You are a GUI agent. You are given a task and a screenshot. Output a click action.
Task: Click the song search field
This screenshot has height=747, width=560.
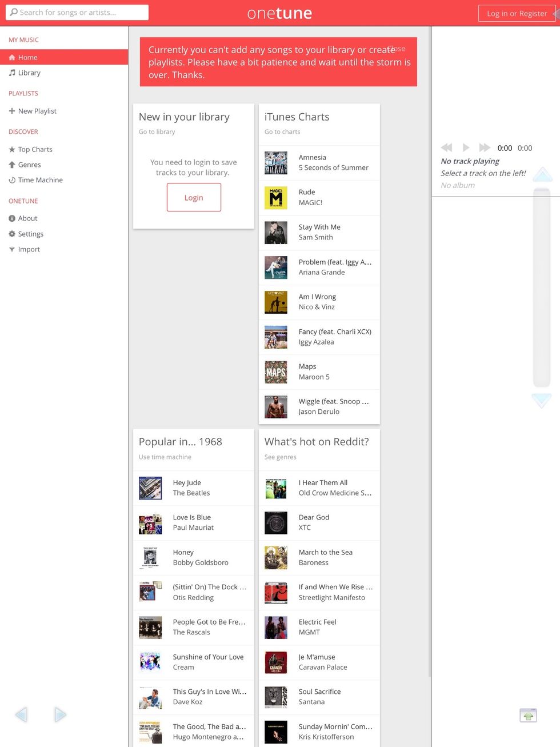(76, 12)
